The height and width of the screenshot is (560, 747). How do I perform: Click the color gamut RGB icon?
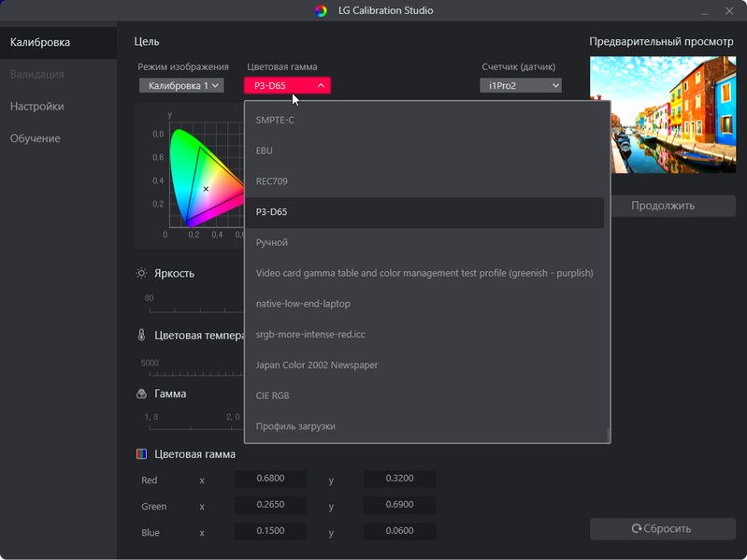[141, 453]
